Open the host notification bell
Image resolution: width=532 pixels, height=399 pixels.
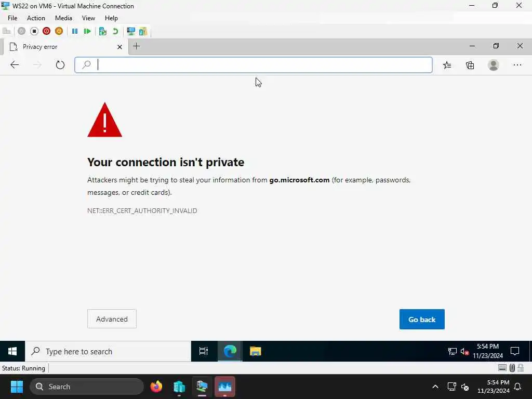tap(518, 387)
